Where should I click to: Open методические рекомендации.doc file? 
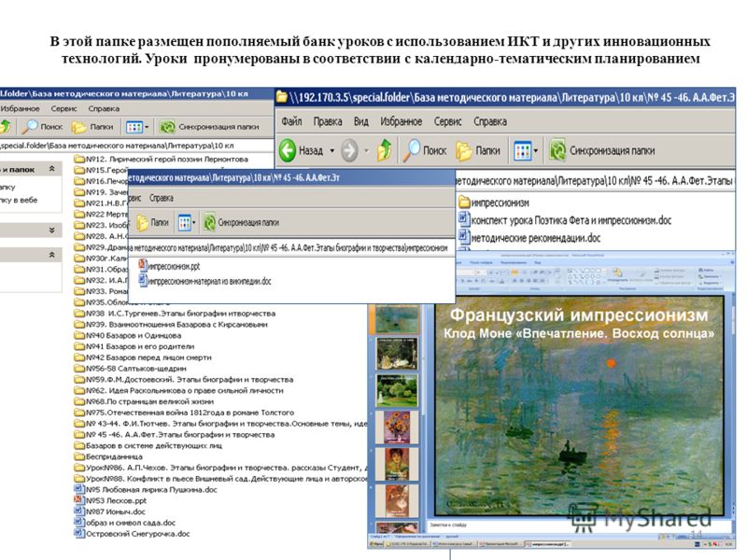(x=529, y=237)
